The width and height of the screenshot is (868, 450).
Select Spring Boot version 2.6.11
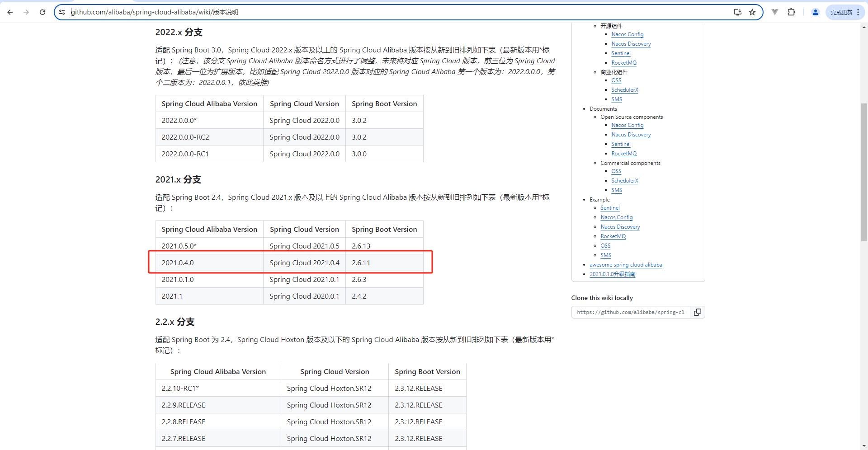point(384,263)
